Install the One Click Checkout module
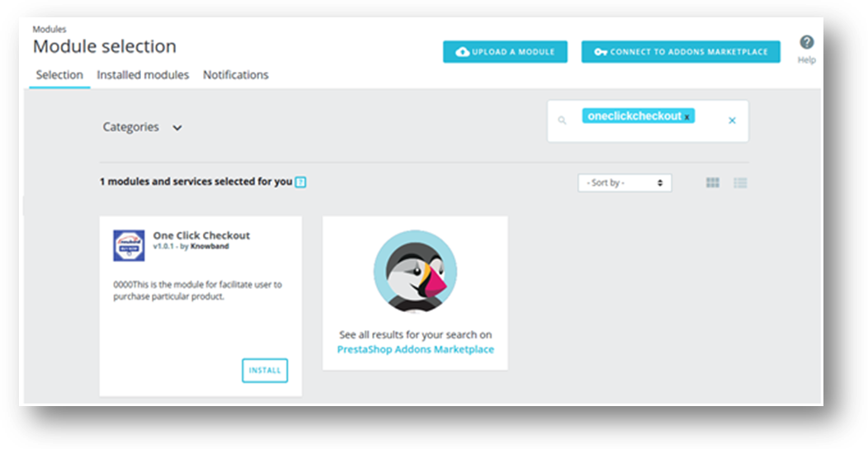868x449 pixels. click(265, 371)
